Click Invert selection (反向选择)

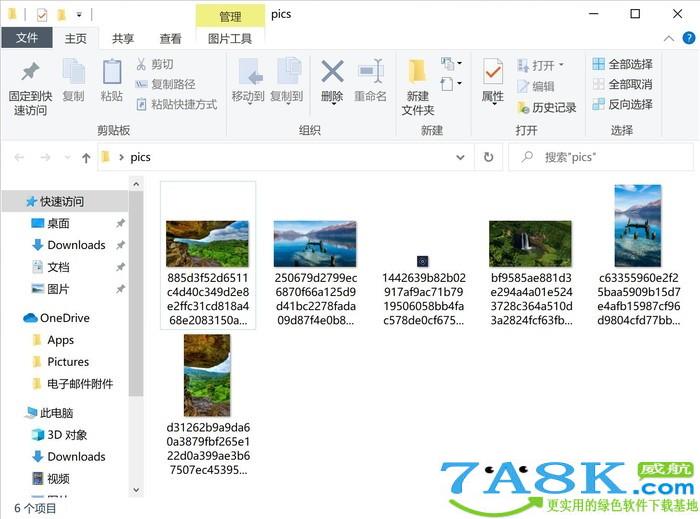(622, 104)
